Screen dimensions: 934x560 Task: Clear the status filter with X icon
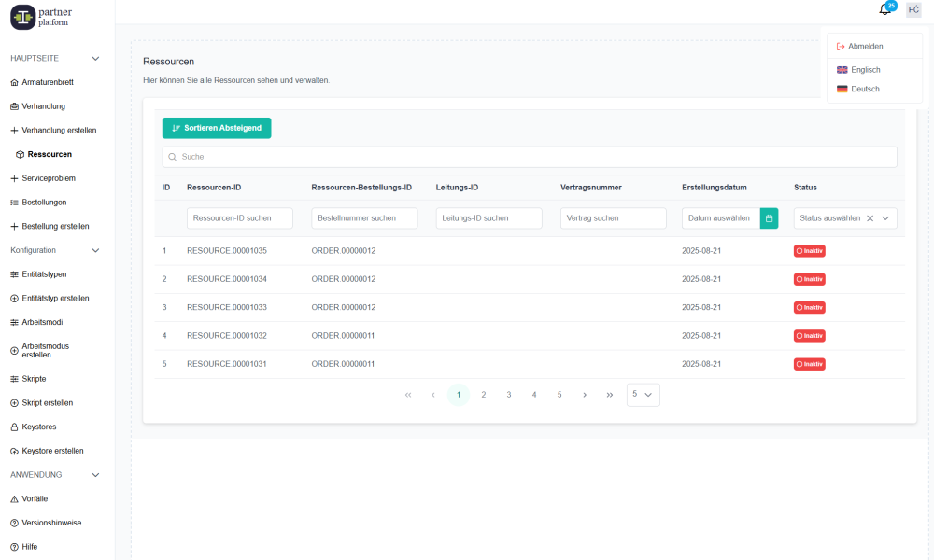coord(870,218)
